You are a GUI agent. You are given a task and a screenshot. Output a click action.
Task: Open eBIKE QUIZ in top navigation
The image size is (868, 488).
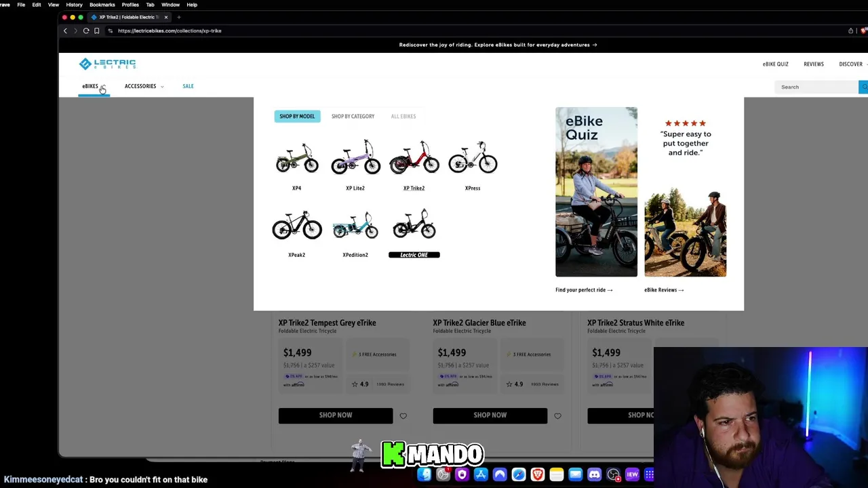[x=775, y=64]
